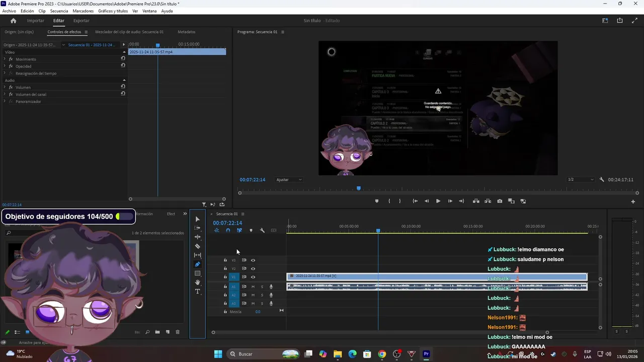
Task: Mute audio track A1
Action: tap(253, 287)
